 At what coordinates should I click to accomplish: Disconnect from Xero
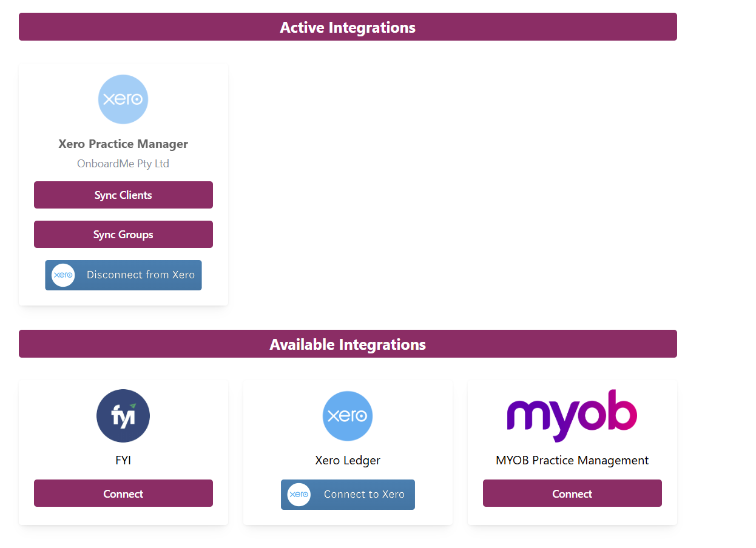click(140, 275)
